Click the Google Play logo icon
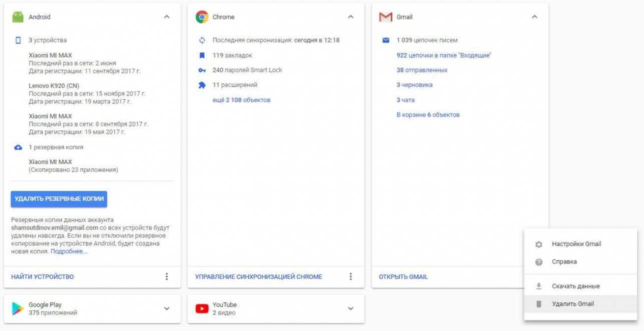This screenshot has width=644, height=331. [18, 309]
